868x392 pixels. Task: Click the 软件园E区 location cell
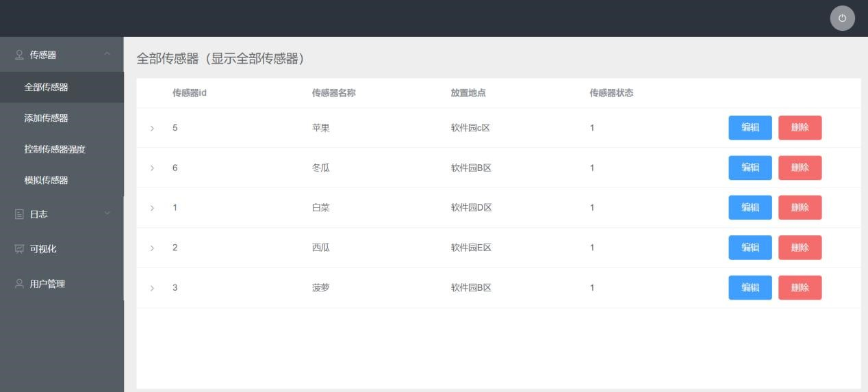click(471, 248)
